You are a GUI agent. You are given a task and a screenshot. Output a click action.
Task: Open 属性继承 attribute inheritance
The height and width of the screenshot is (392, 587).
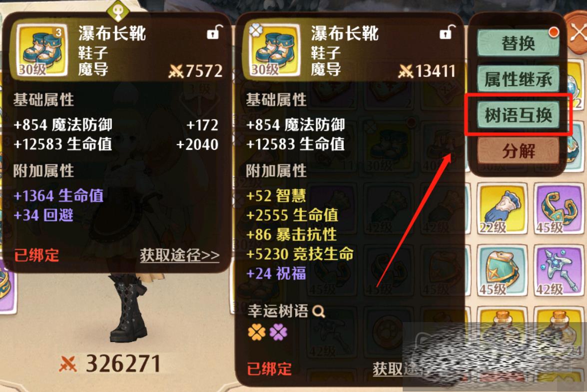coord(518,79)
